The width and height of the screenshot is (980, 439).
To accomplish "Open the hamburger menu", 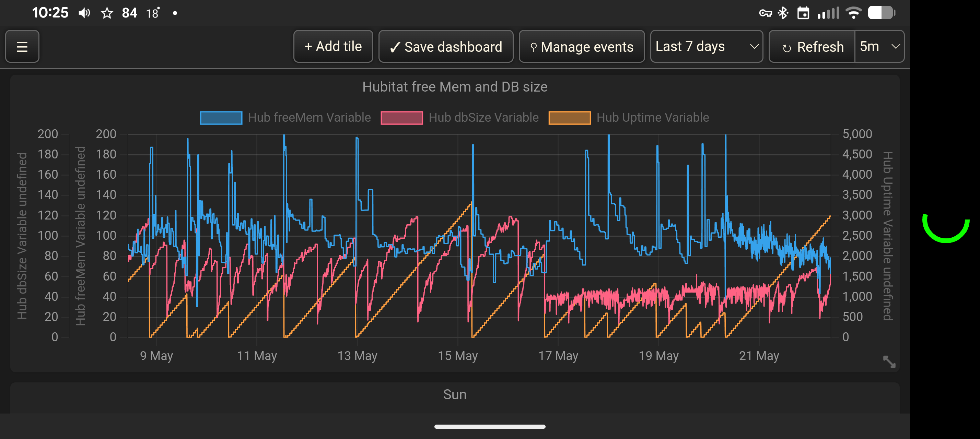I will point(22,46).
